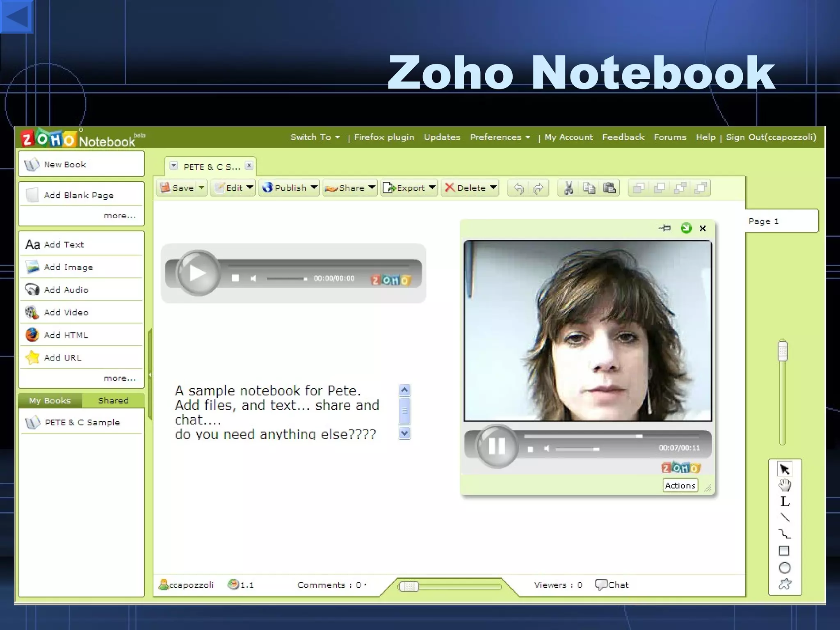Open the Feedback link
This screenshot has height=630, width=840.
623,137
